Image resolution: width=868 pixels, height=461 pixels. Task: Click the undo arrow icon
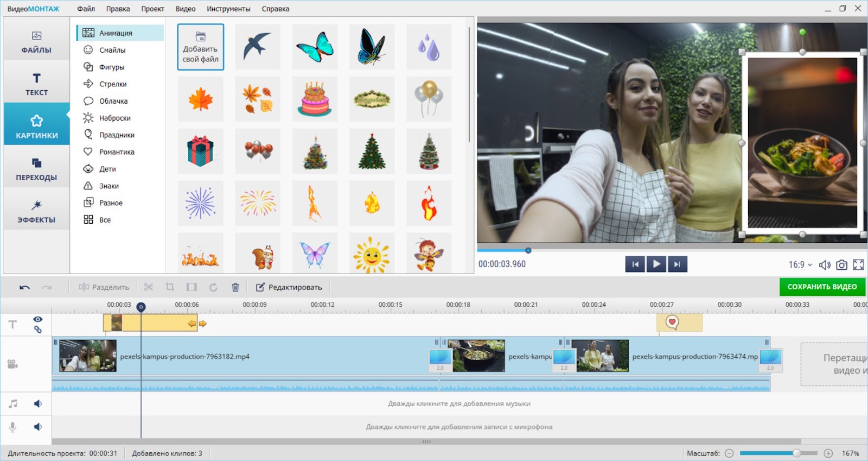pos(24,287)
